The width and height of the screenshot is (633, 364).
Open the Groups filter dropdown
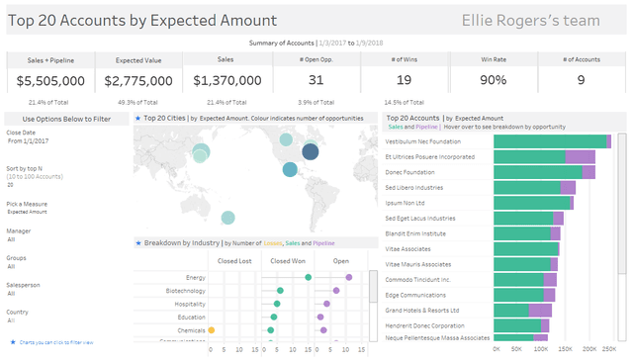[11, 266]
